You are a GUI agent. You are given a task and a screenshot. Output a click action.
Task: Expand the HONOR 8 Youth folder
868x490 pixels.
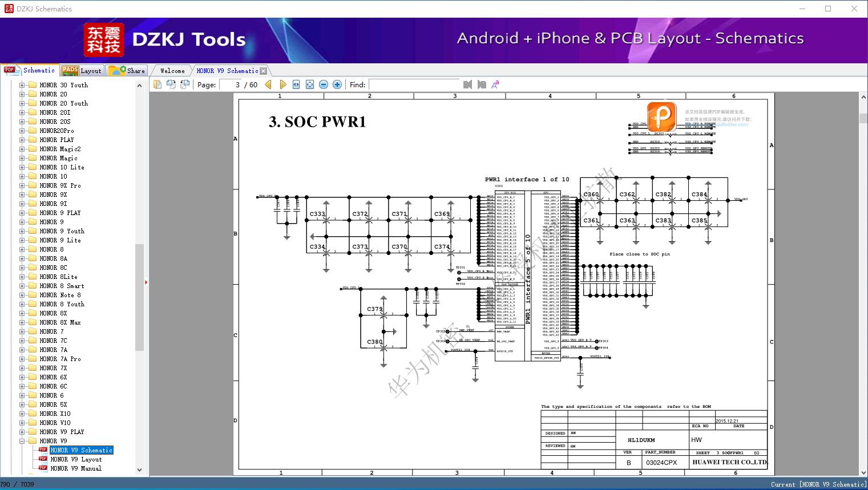point(22,304)
